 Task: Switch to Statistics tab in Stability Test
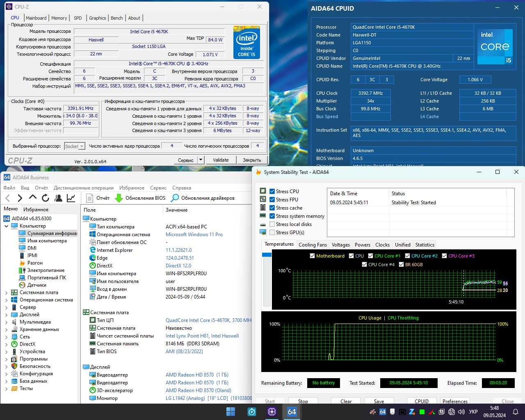coord(425,245)
